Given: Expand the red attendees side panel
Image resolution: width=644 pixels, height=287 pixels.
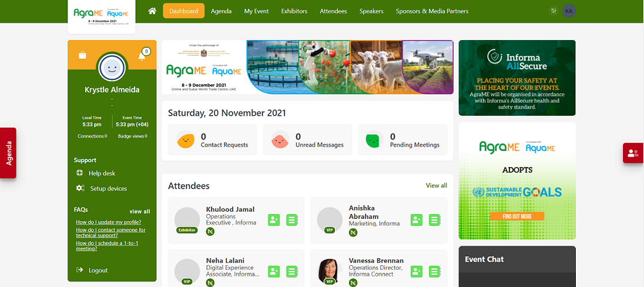Looking at the screenshot, I should [633, 153].
